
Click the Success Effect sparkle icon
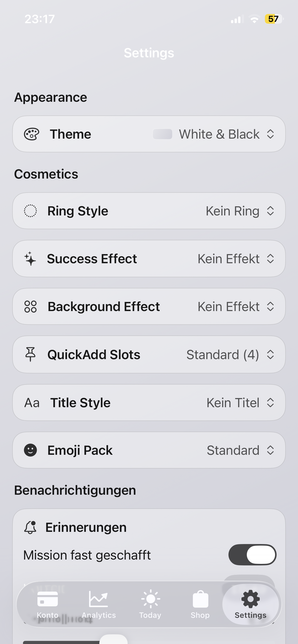pyautogui.click(x=30, y=259)
